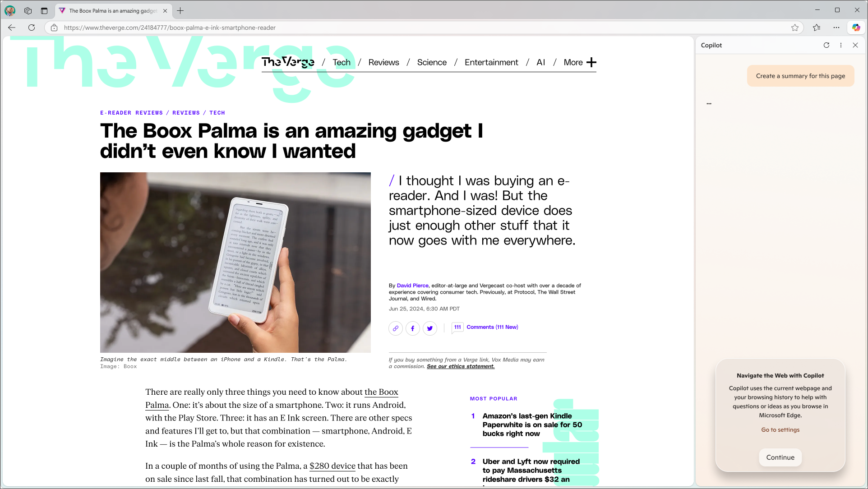Click the browser forward navigation icon
The height and width of the screenshot is (489, 868).
(22, 28)
